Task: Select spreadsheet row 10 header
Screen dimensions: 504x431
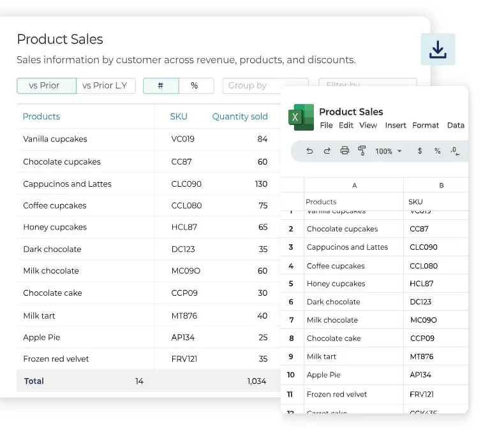Action: click(291, 375)
